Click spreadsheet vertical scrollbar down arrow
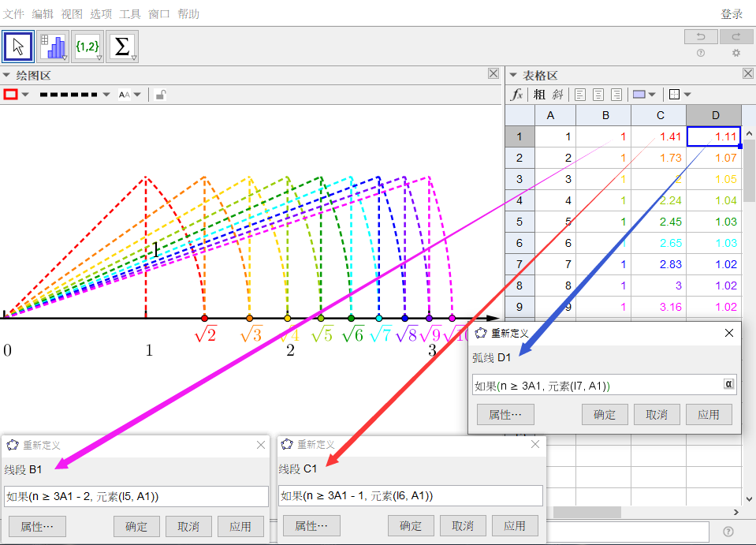The height and width of the screenshot is (545, 756). click(749, 499)
